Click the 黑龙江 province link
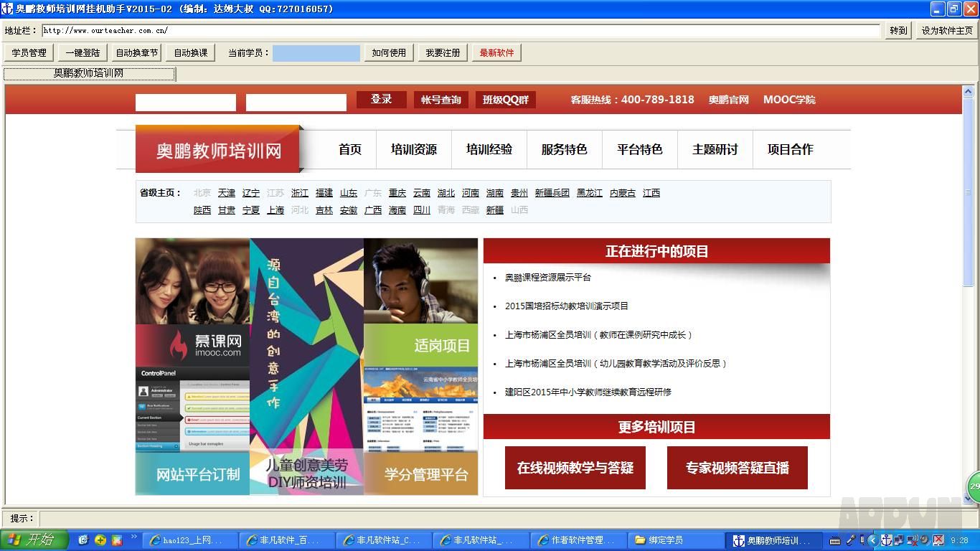The image size is (980, 551). (x=590, y=193)
